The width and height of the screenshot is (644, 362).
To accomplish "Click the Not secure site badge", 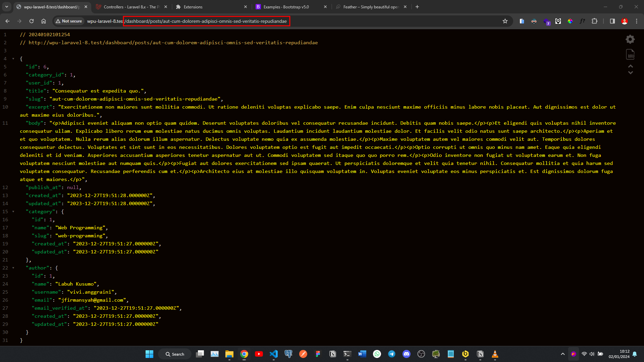I will pyautogui.click(x=69, y=21).
